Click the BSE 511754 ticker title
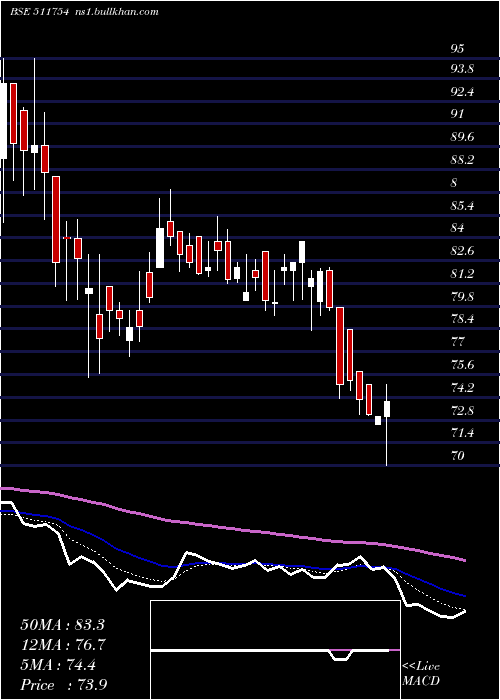The width and height of the screenshot is (500, 700). (39, 12)
